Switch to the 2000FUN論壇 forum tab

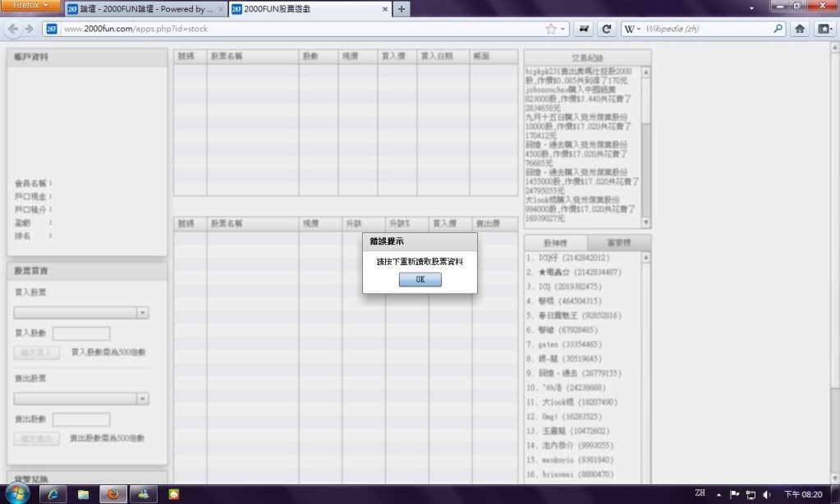[x=145, y=9]
